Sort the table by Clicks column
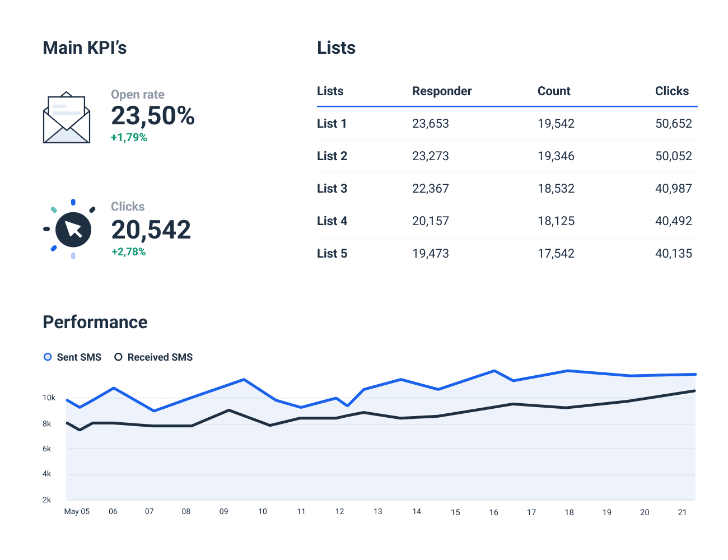The height and width of the screenshot is (560, 728). point(673,91)
